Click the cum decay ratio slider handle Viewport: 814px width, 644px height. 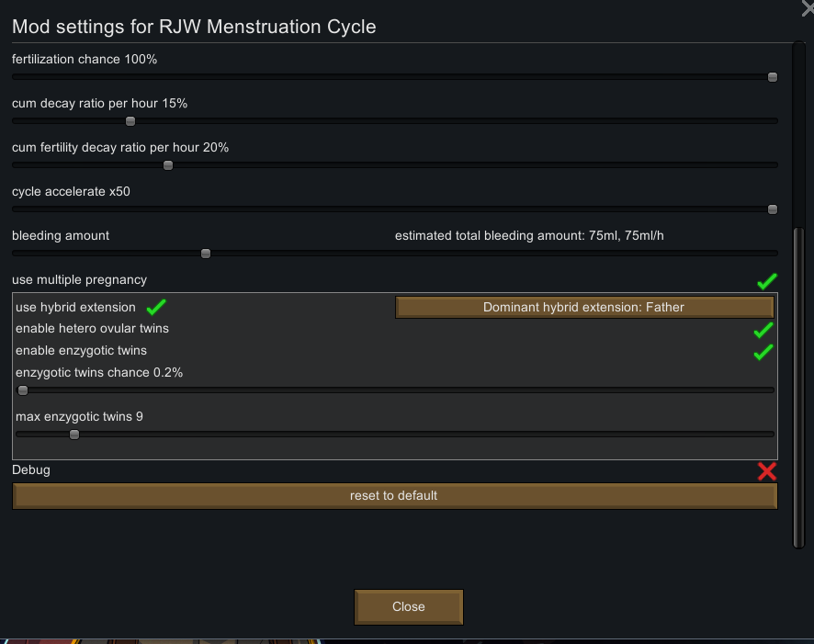point(130,121)
